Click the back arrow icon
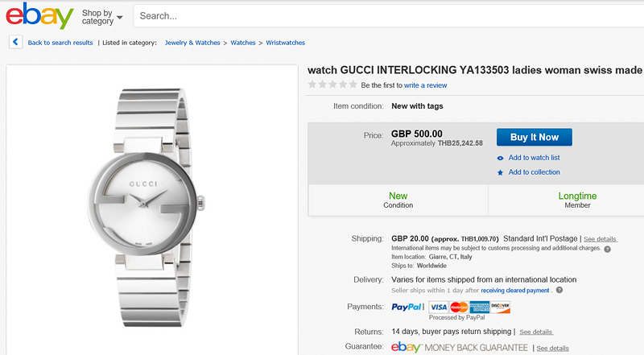 tap(16, 43)
